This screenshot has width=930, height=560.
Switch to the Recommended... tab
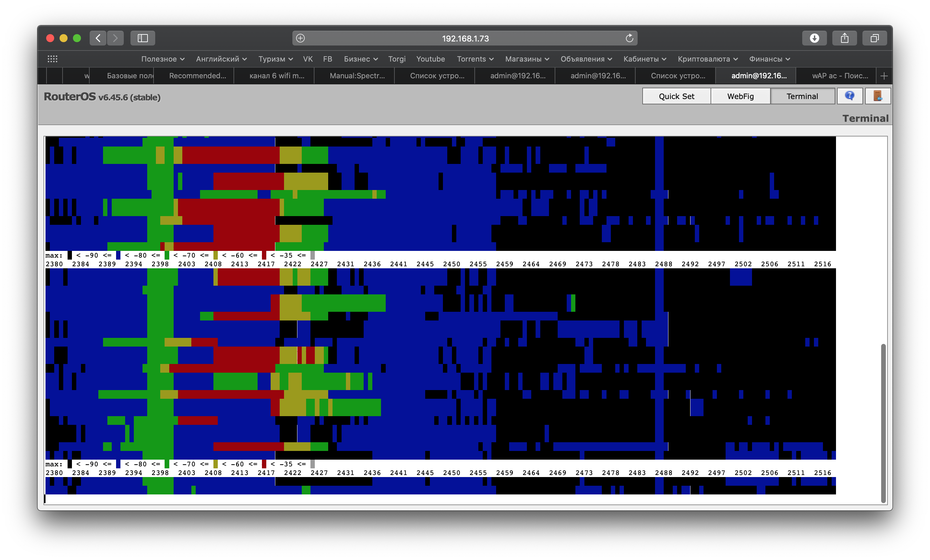tap(194, 76)
